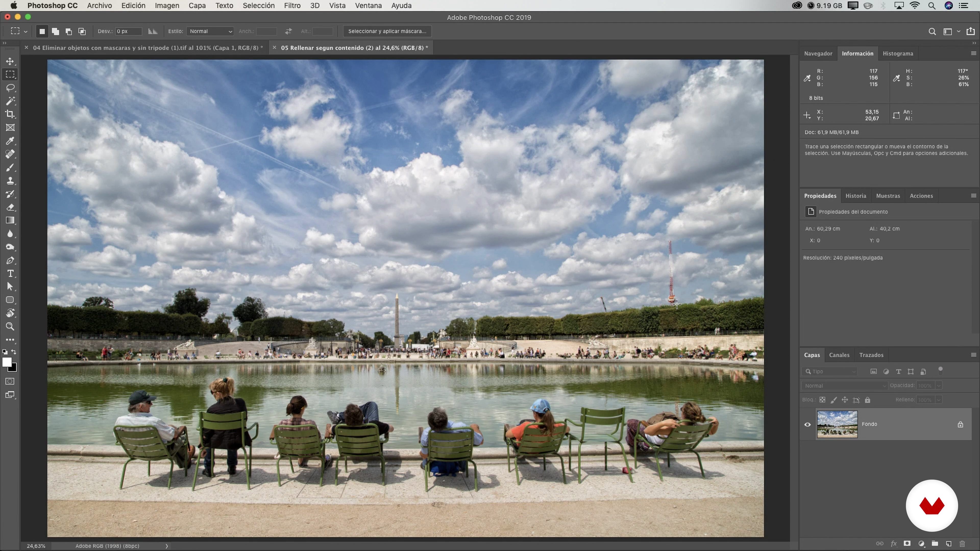Image resolution: width=980 pixels, height=551 pixels.
Task: Click the create new layer icon
Action: pyautogui.click(x=948, y=543)
